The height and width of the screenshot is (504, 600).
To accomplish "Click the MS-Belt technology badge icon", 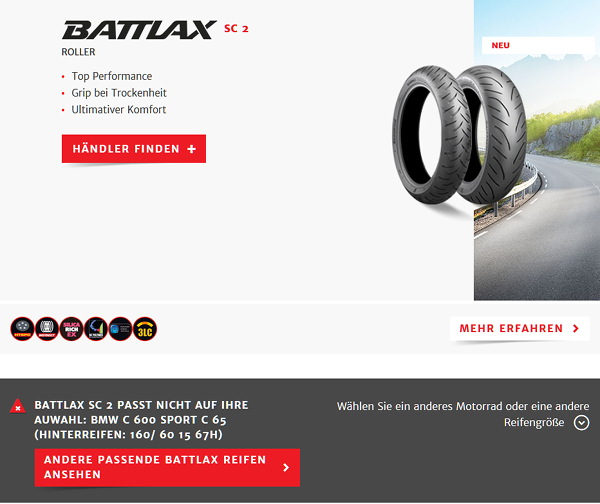I will coord(47,329).
